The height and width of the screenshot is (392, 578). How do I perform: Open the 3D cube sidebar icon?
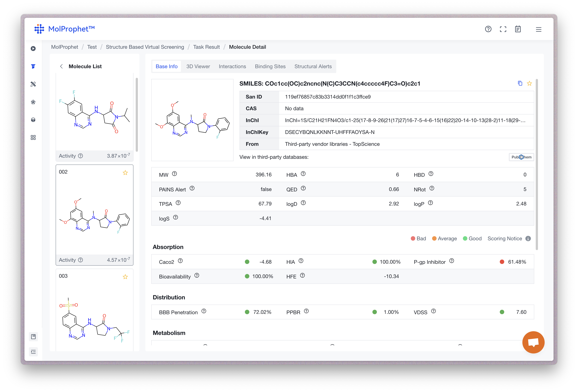33,120
